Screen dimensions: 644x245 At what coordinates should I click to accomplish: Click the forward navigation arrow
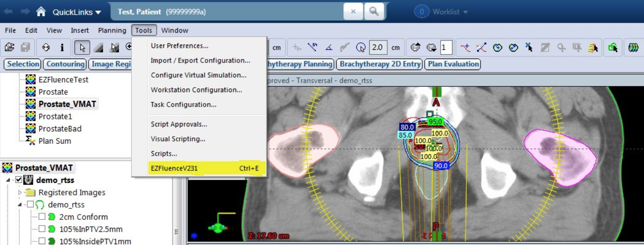(x=25, y=11)
